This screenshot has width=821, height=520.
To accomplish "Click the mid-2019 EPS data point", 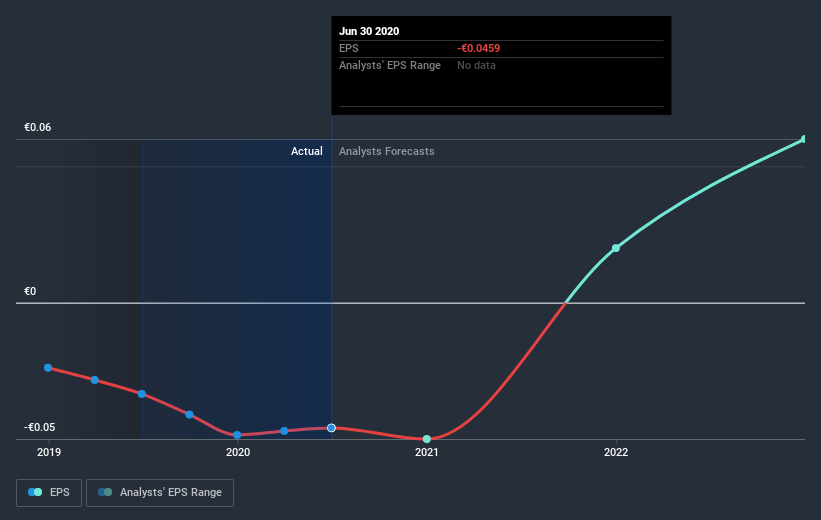I will coord(142,394).
